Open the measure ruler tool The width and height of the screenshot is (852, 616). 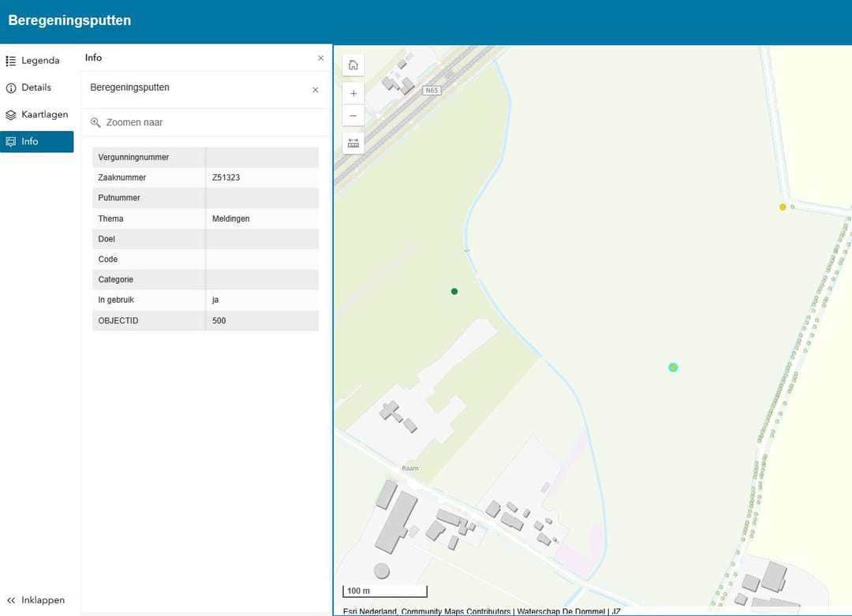[353, 143]
